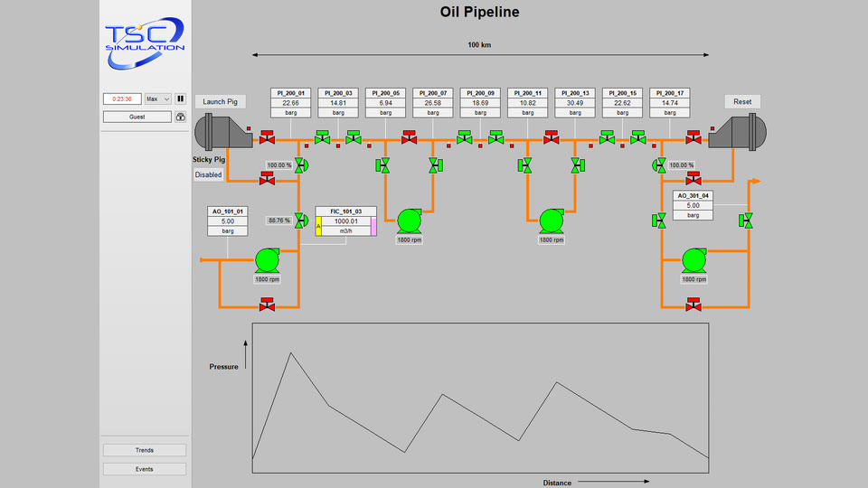
Task: Click green discharge valve of first booster pump
Action: (436, 165)
